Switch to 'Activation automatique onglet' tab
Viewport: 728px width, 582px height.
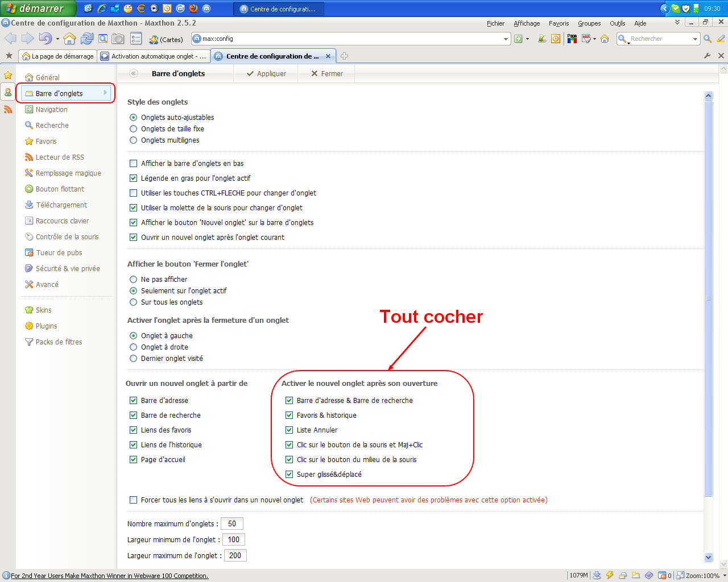point(154,56)
